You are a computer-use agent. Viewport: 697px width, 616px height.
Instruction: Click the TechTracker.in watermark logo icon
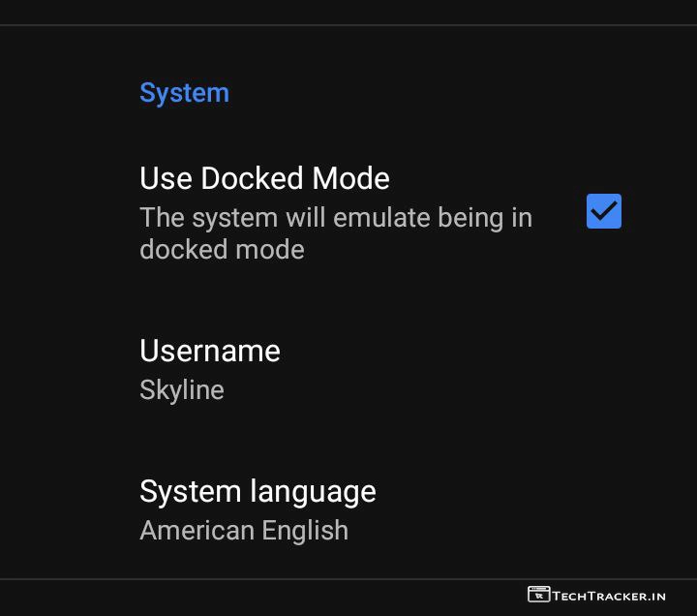(x=538, y=595)
